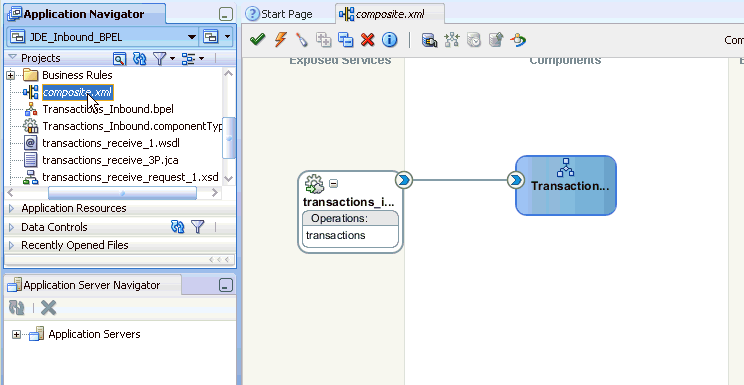Click the transactions operation in service
Screen dimensions: 744x385
pos(335,235)
